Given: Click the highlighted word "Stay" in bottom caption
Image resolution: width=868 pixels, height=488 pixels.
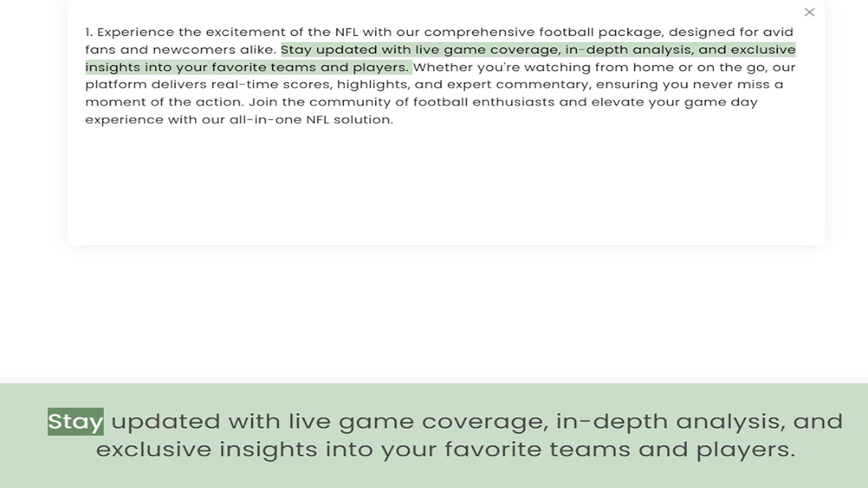Looking at the screenshot, I should click(75, 422).
